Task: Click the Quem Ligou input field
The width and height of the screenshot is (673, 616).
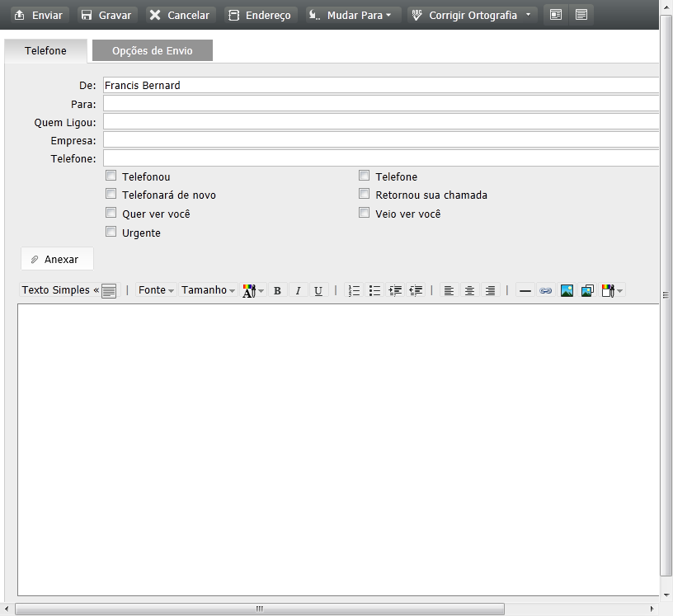Action: pyautogui.click(x=381, y=122)
